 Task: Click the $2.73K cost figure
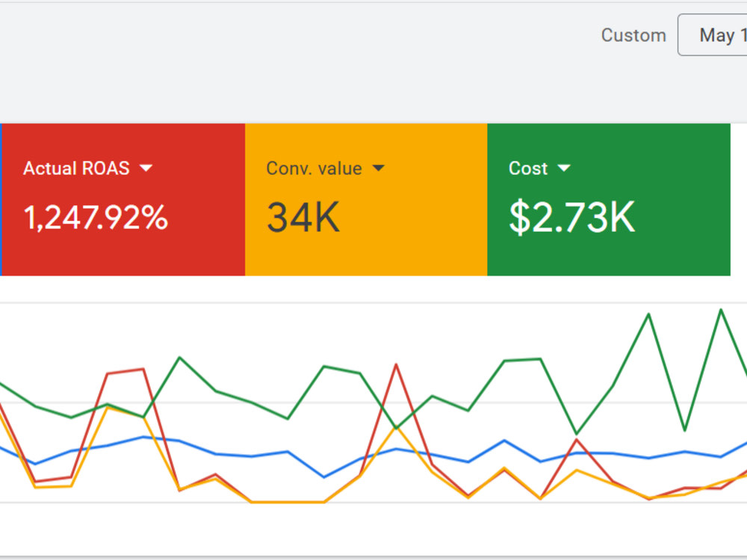tap(572, 217)
